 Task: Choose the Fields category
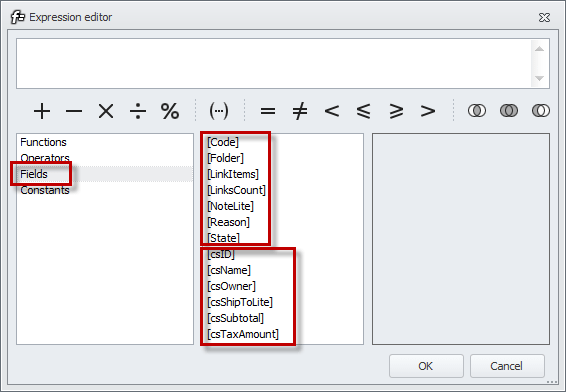pos(34,174)
